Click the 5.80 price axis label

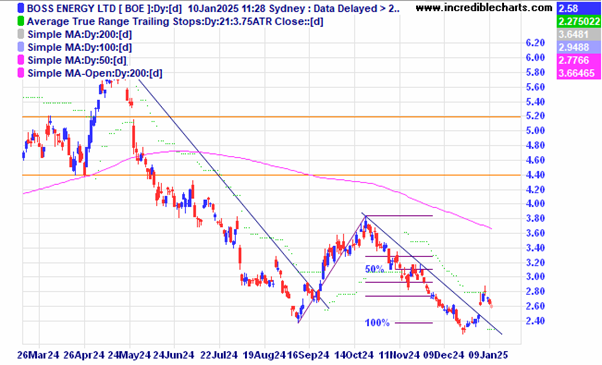pos(535,72)
